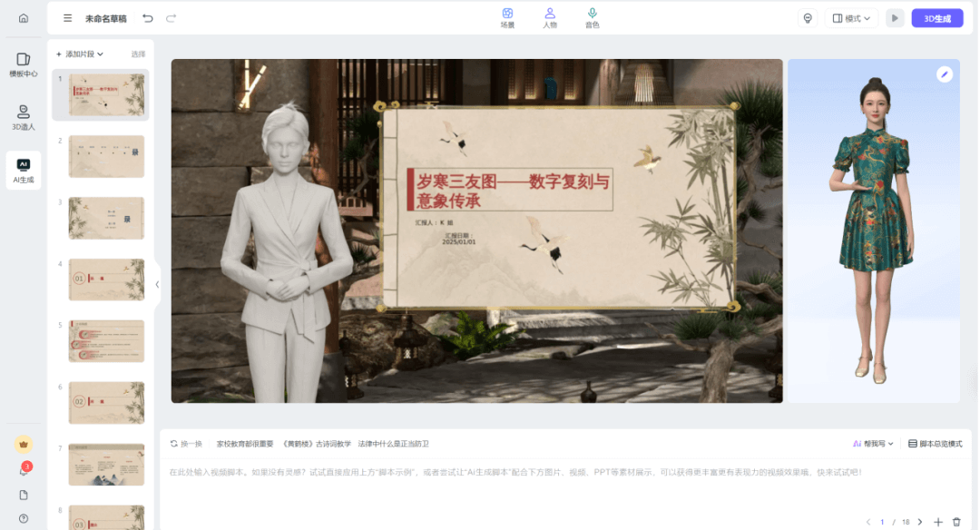Use the 家校教育都很重要 script example
This screenshot has width=980, height=530.
coord(245,444)
